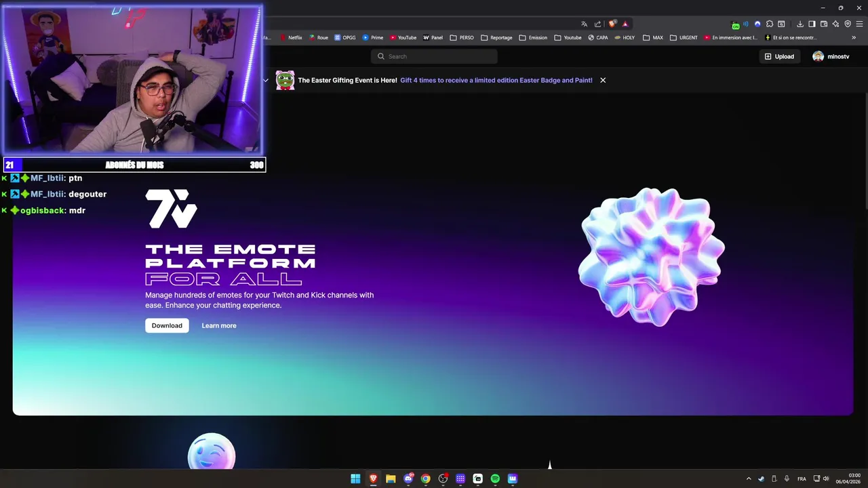Open the HOLY bookmark
Screen dimensions: 868x488
pyautogui.click(x=625, y=37)
